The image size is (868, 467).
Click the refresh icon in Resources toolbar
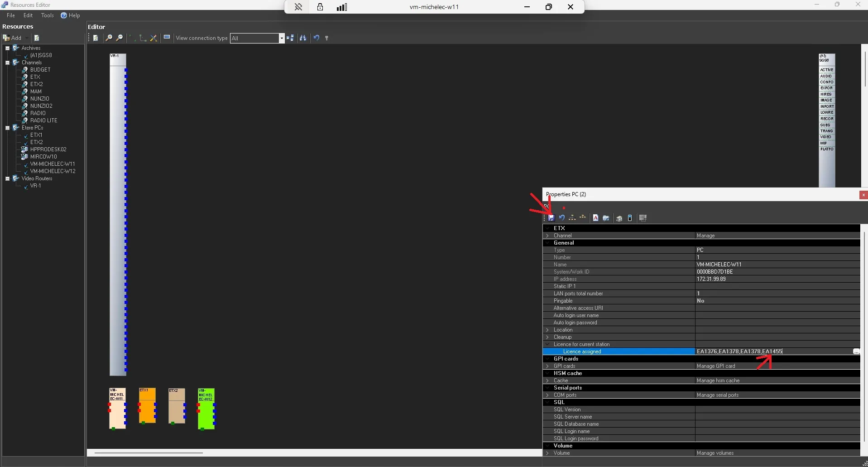pos(37,38)
